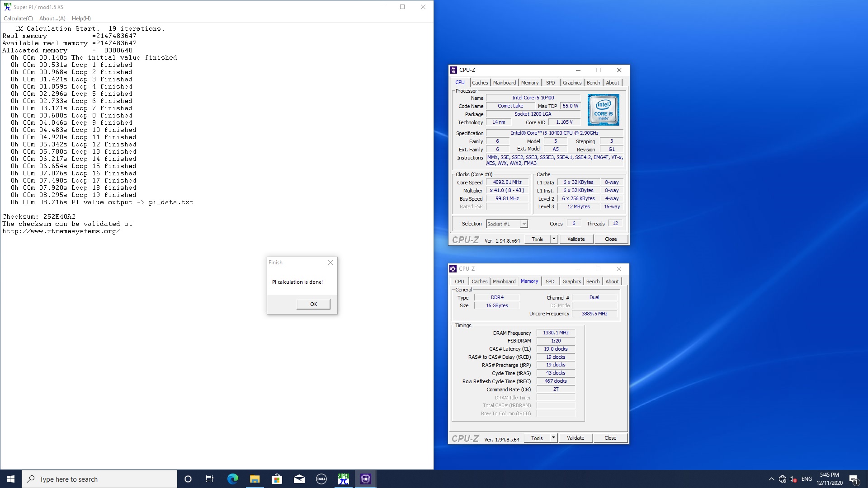
Task: Show hidden system tray icons
Action: point(771,479)
